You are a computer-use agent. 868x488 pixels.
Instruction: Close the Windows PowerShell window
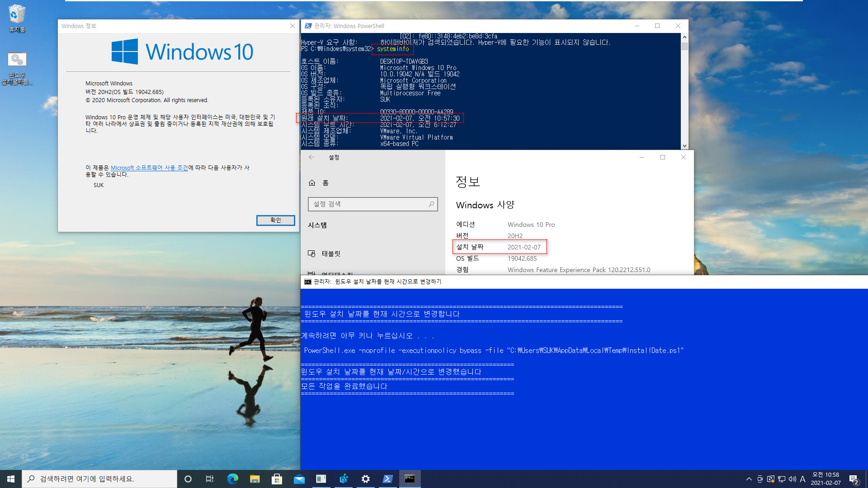(x=678, y=26)
